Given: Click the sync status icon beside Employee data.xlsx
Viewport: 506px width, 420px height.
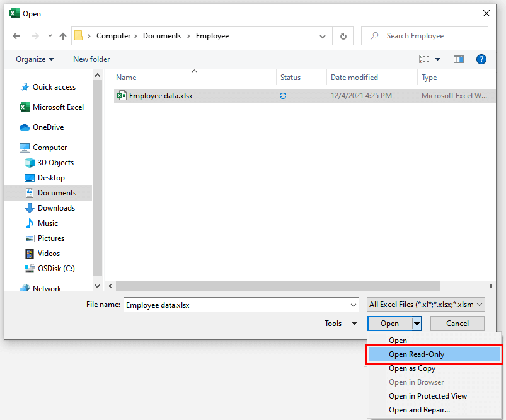Looking at the screenshot, I should [282, 96].
